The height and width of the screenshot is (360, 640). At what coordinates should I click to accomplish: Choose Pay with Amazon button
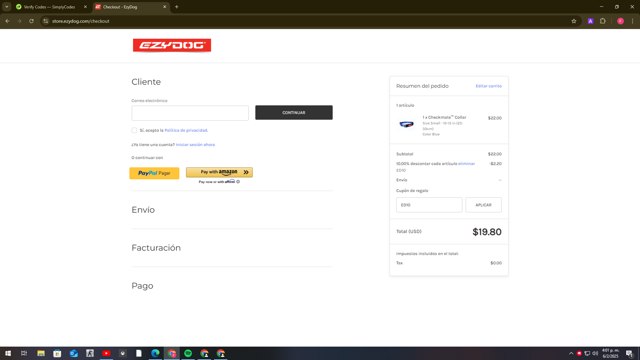(x=219, y=172)
